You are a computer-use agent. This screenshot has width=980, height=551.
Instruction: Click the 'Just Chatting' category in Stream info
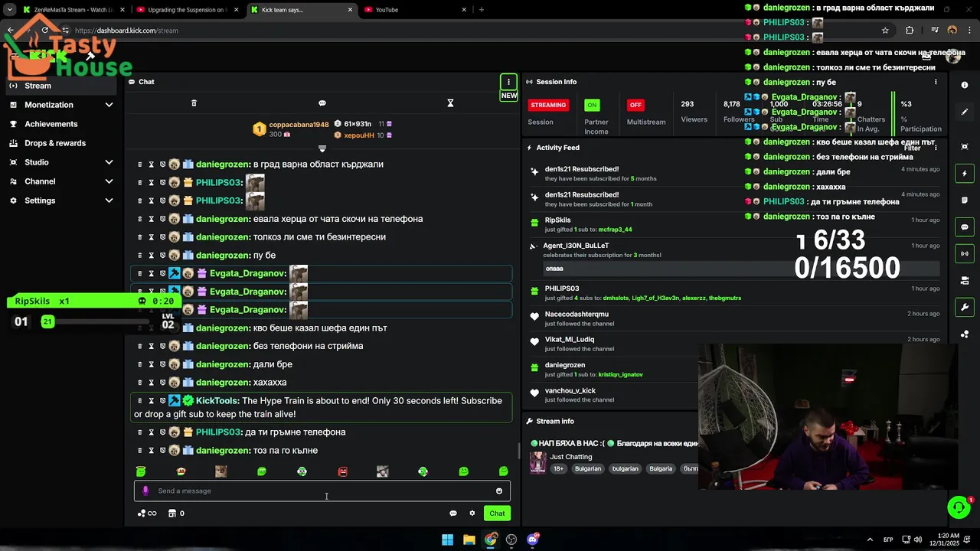pyautogui.click(x=570, y=457)
